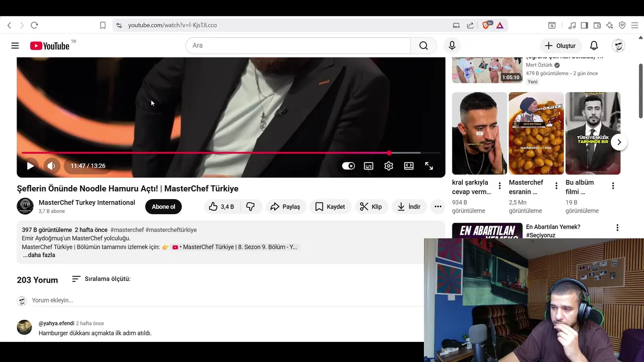Reload the YouTube page
Image resolution: width=644 pixels, height=362 pixels.
34,25
